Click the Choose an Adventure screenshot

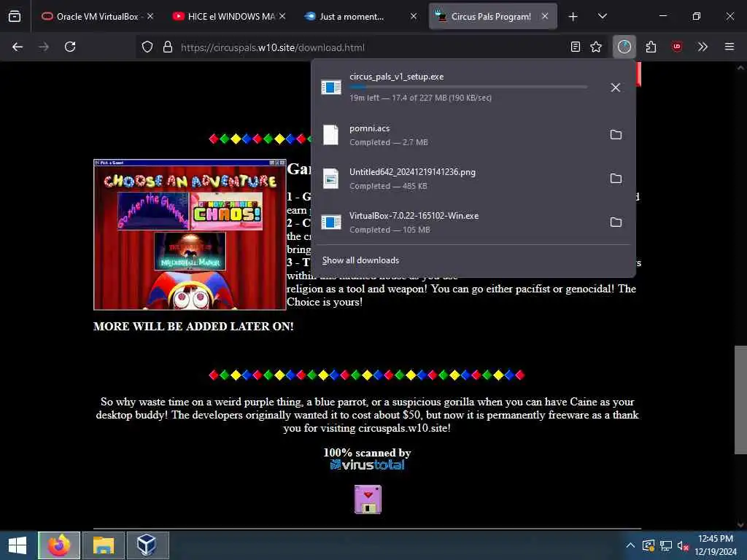[190, 235]
